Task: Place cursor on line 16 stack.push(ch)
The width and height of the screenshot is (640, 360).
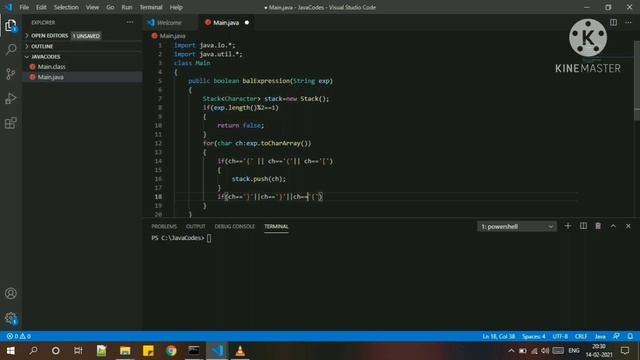Action: [x=259, y=179]
